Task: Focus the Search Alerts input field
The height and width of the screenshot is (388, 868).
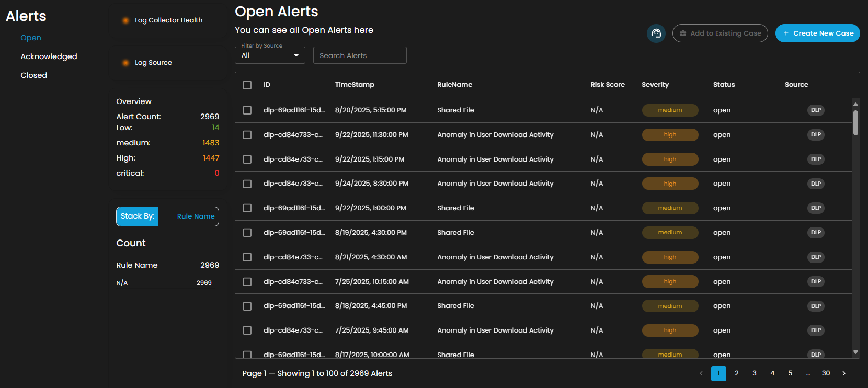Action: tap(360, 55)
